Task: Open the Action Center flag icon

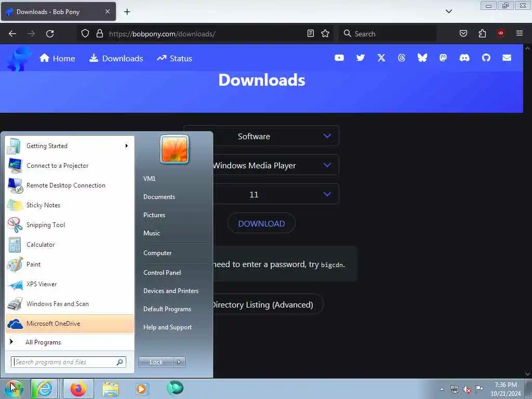Action: (x=479, y=389)
